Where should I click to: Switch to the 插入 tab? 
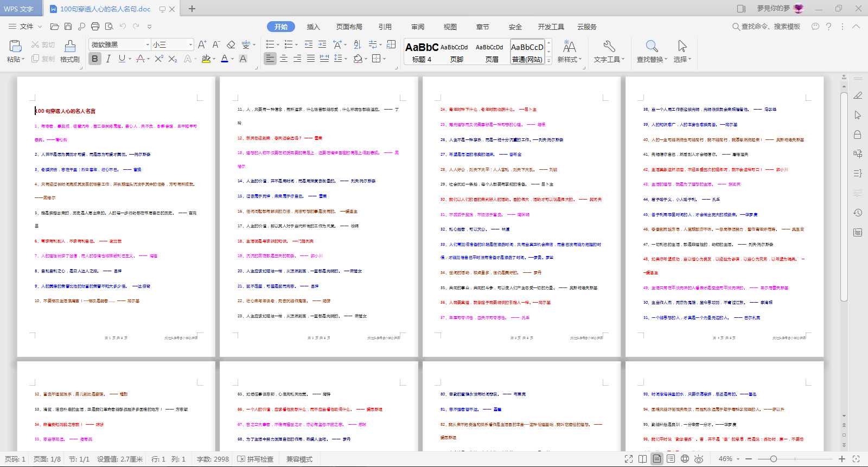pos(314,27)
